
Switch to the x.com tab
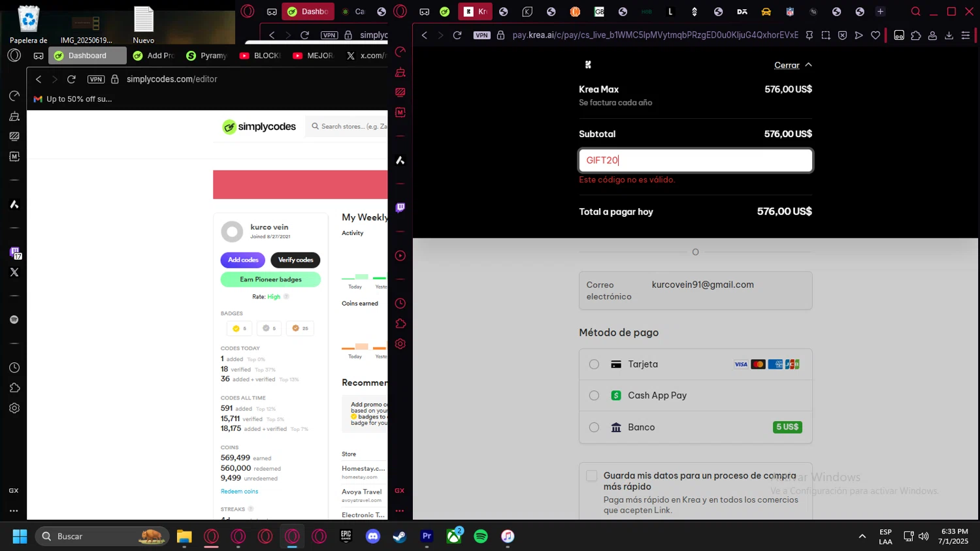[x=366, y=55]
